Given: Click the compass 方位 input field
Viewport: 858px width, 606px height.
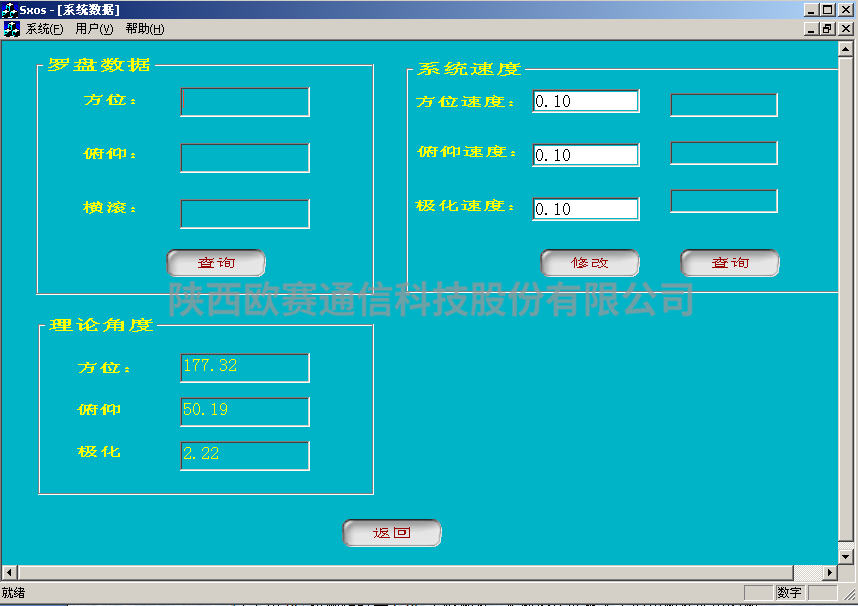Looking at the screenshot, I should coord(245,102).
